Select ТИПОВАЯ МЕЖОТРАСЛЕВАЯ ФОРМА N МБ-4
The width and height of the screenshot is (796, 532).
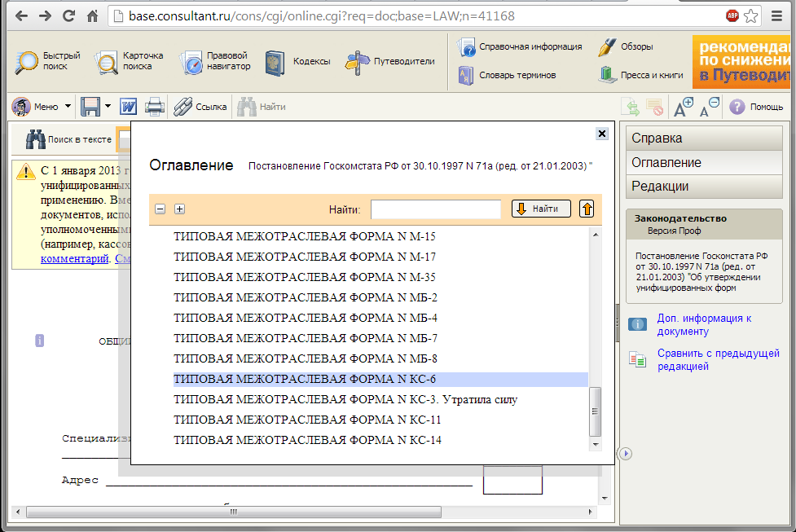[x=305, y=318]
